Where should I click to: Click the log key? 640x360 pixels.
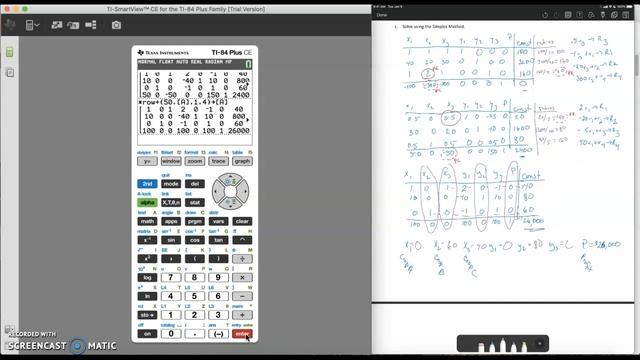[x=147, y=278]
